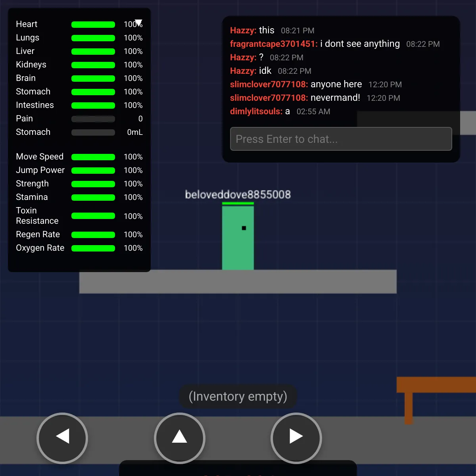Image resolution: width=476 pixels, height=476 pixels.
Task: Click the empty Pain bar
Action: [93, 119]
